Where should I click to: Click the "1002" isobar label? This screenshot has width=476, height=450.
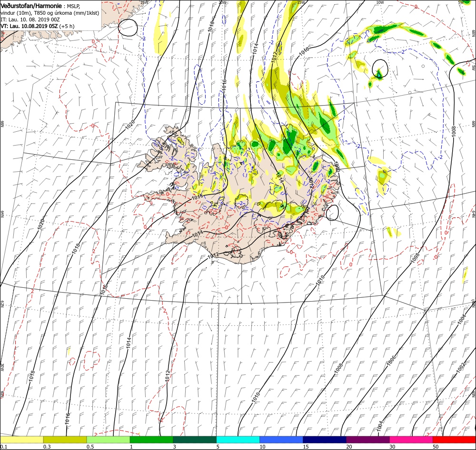[461, 368]
